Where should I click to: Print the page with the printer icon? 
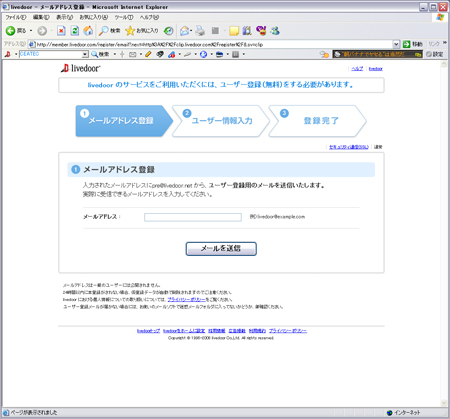tap(200, 31)
